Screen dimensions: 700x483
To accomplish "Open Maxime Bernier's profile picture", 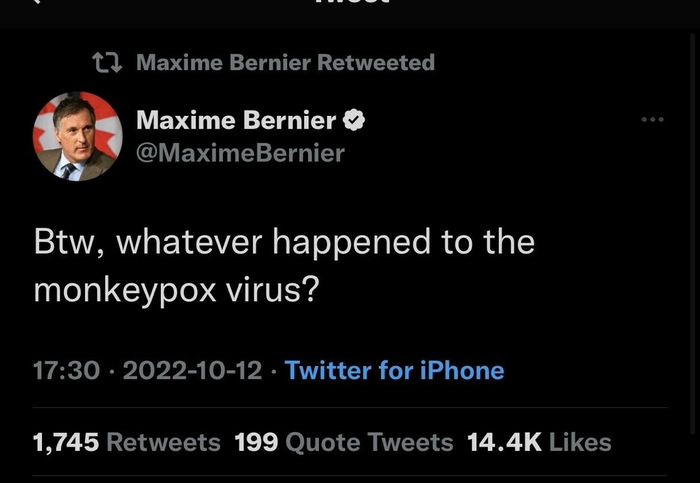I will [75, 137].
